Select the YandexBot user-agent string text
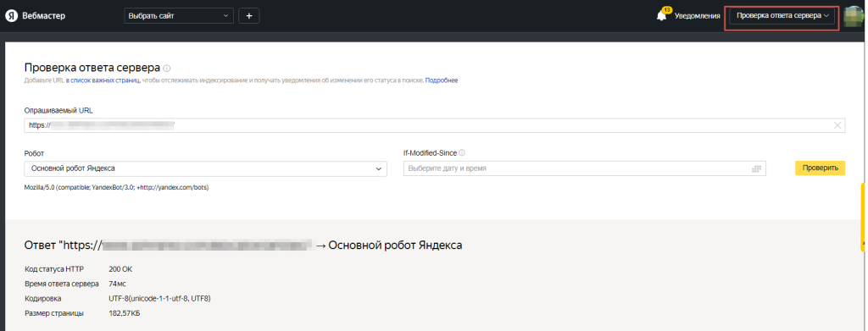This screenshot has height=331, width=868. click(x=116, y=187)
